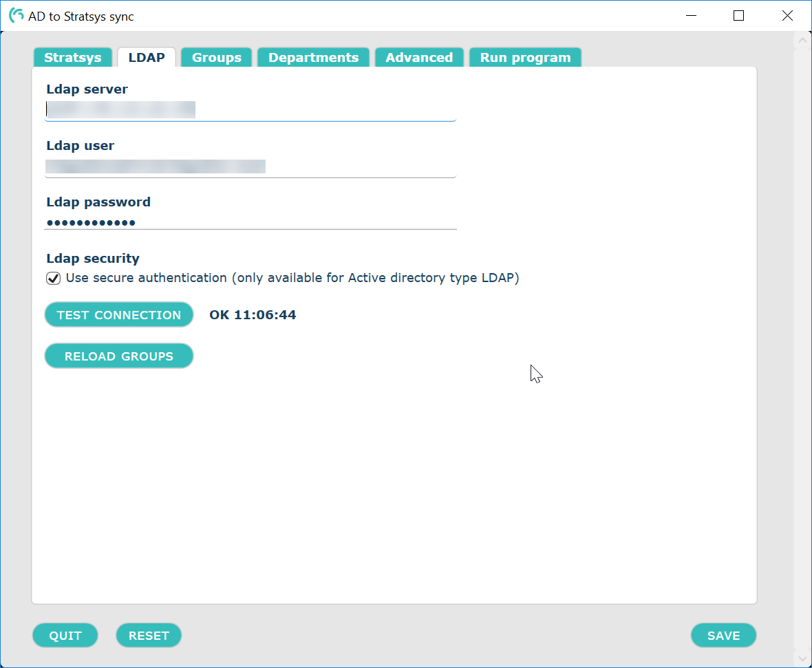Open the Departments tab

tap(313, 58)
